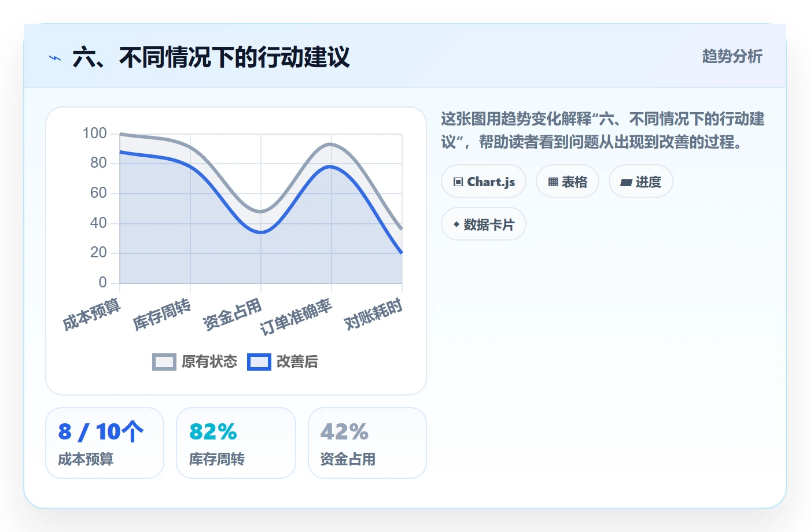Click the lightning icon beside the heading
This screenshot has width=810, height=532.
click(55, 58)
